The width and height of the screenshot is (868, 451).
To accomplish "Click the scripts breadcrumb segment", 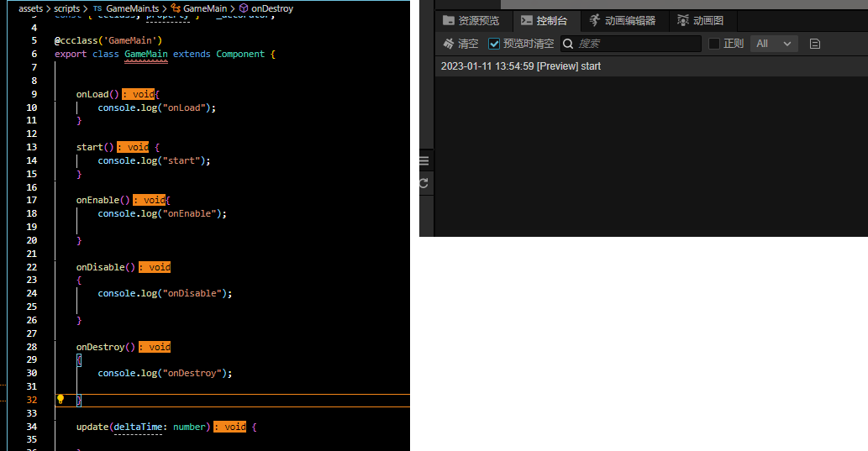I will coord(67,8).
